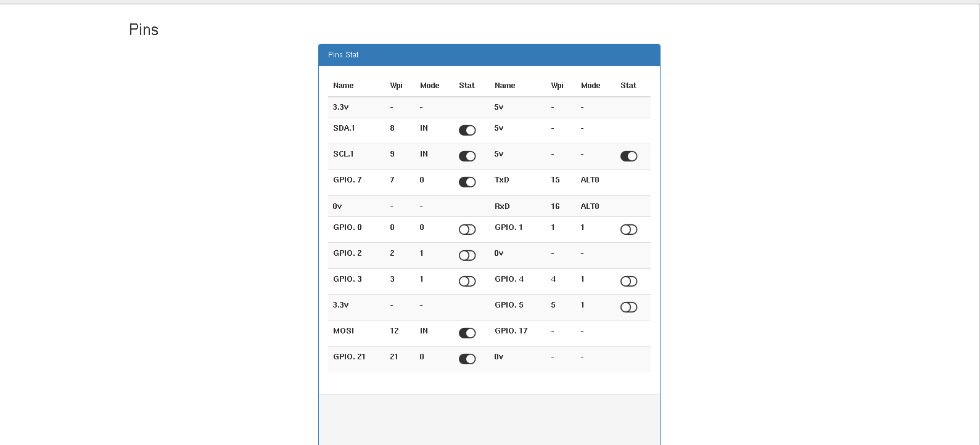Click Wpi value 21
Viewport: 980px width, 445px height.
(393, 357)
